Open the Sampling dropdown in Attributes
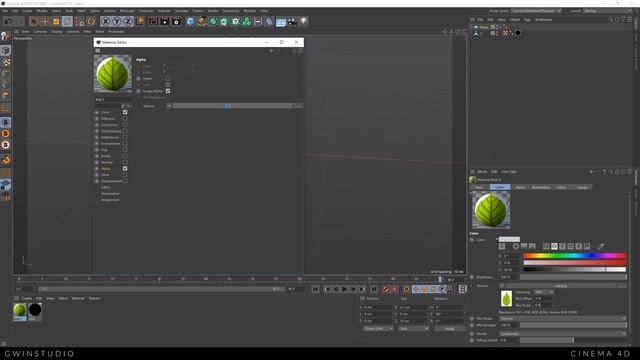The width and height of the screenshot is (640, 360). (x=544, y=292)
